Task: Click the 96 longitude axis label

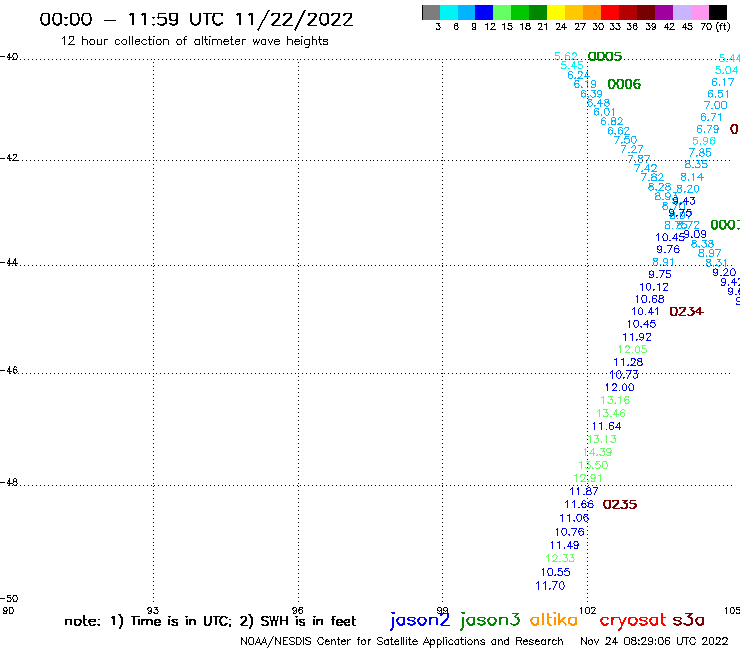Action: pos(297,611)
